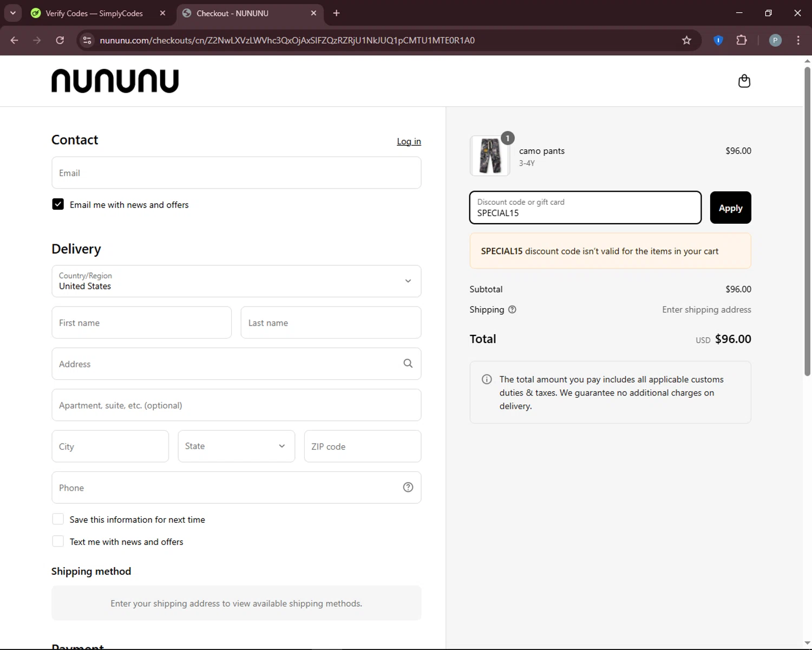Click the First name field
This screenshot has height=650, width=812.
click(142, 323)
